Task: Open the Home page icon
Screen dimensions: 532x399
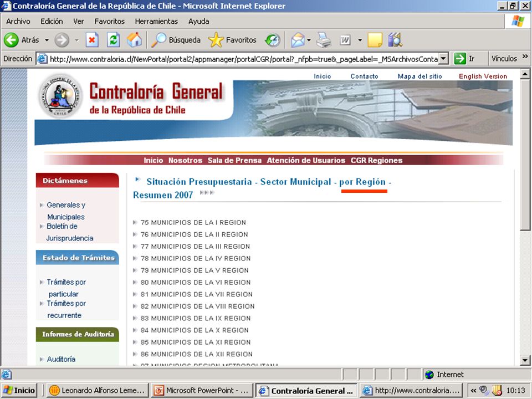Action: point(134,40)
